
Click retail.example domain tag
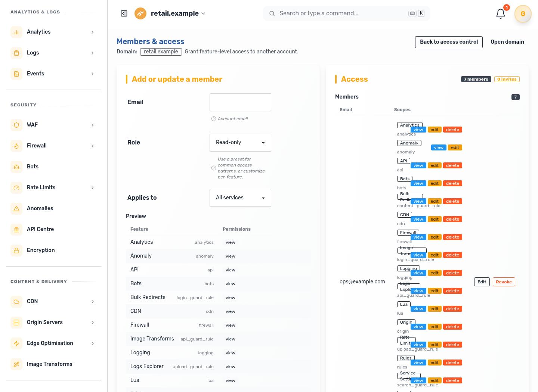coord(161,52)
